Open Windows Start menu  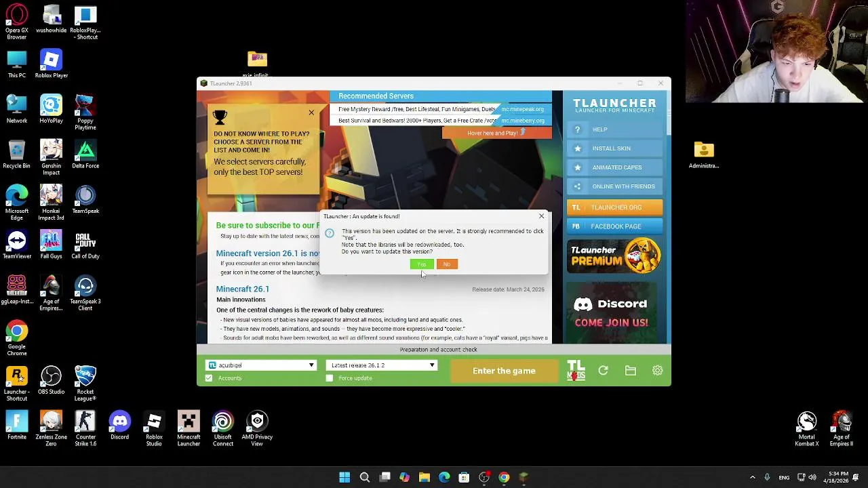(344, 477)
